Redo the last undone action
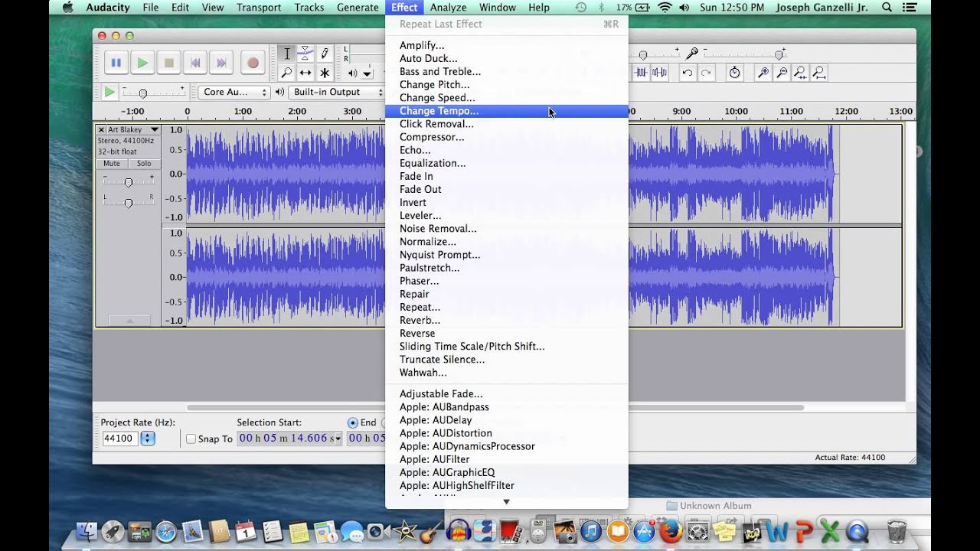 click(706, 73)
